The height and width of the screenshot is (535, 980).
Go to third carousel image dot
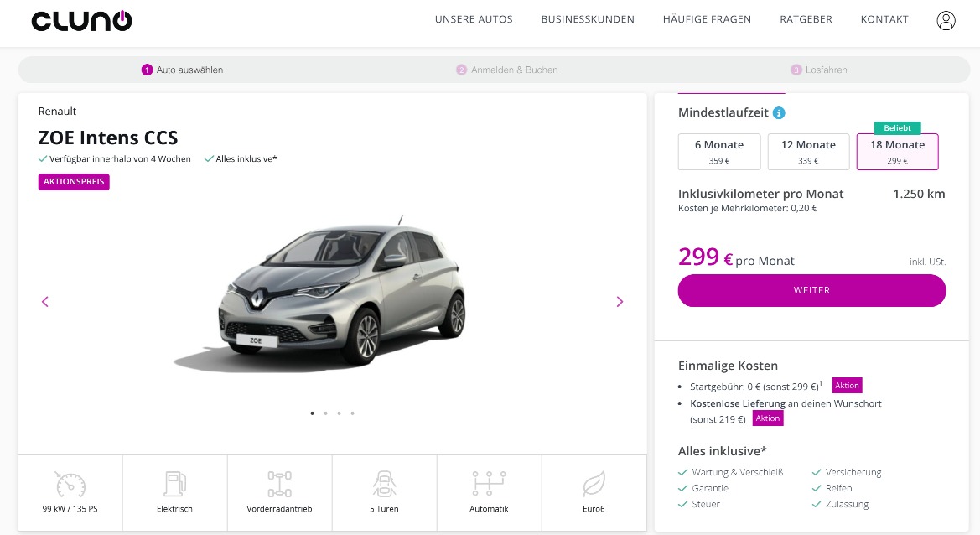coord(340,413)
